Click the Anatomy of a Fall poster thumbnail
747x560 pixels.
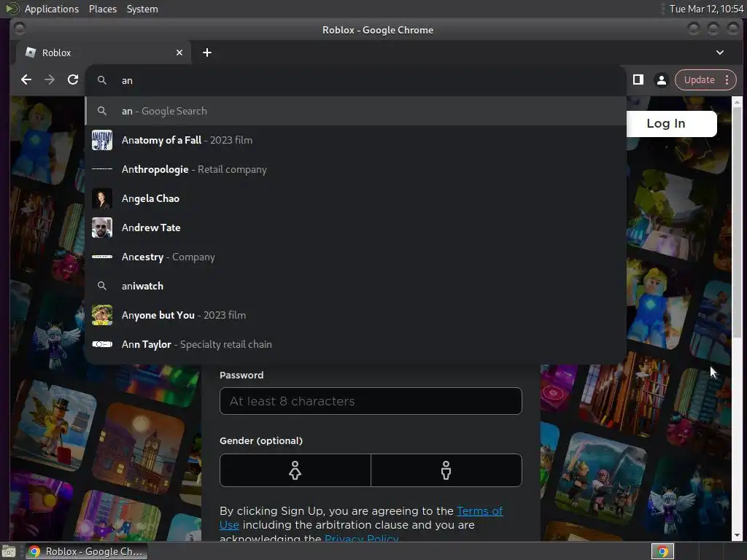point(102,140)
